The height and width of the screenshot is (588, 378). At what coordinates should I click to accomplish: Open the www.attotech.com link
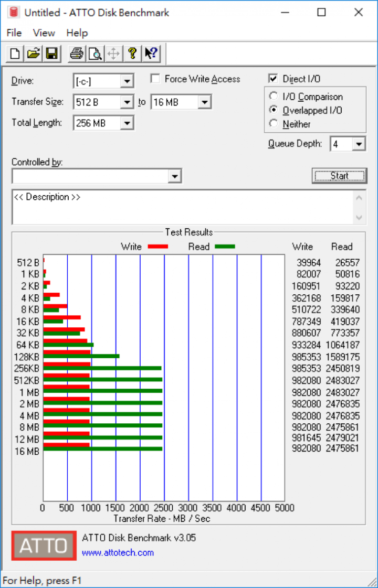pyautogui.click(x=118, y=552)
